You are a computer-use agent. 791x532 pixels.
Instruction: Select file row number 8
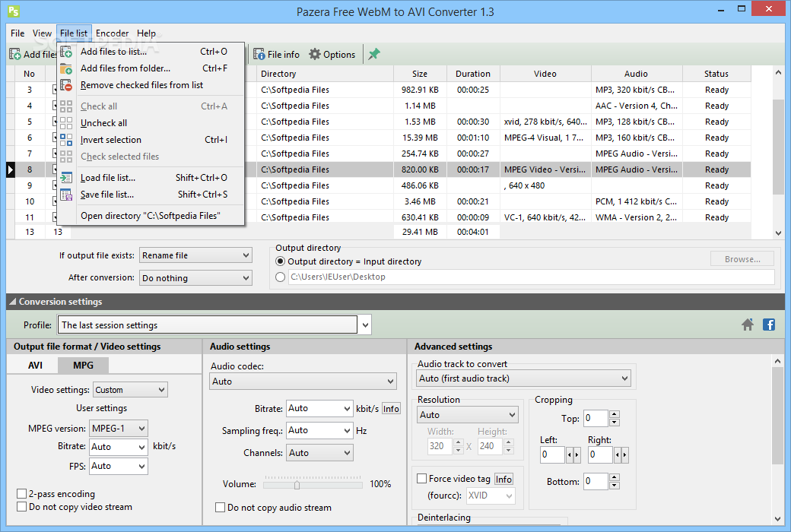coord(378,169)
